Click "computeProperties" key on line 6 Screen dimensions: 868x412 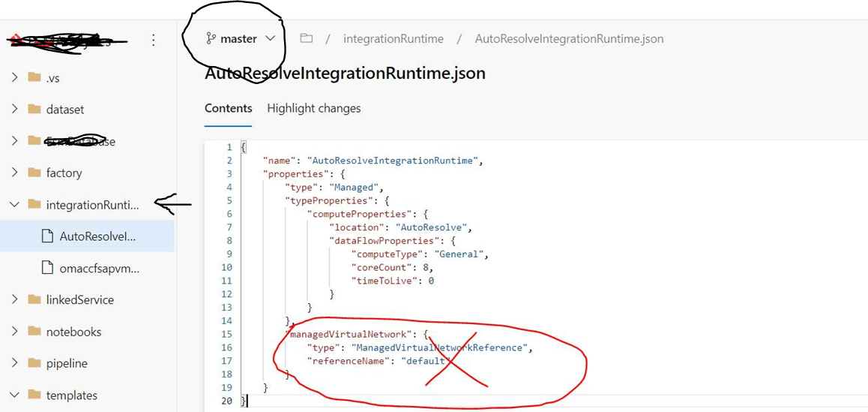click(x=358, y=214)
